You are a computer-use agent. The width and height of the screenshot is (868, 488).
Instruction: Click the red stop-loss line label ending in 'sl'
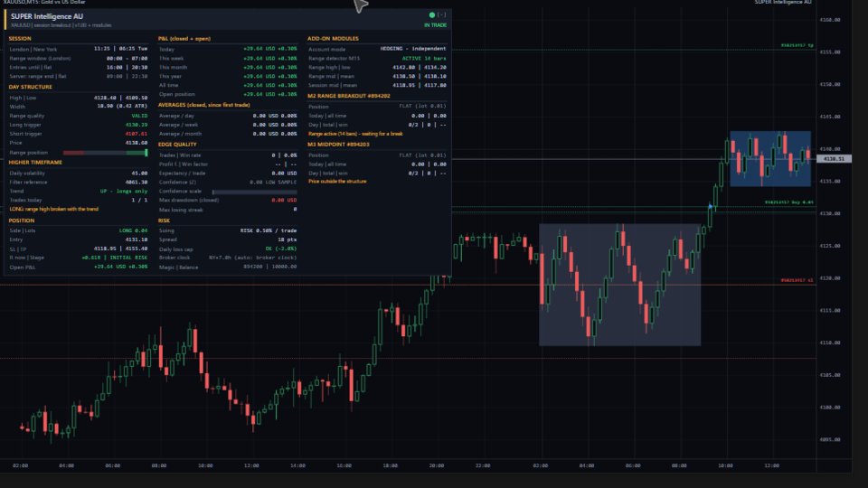tap(797, 280)
